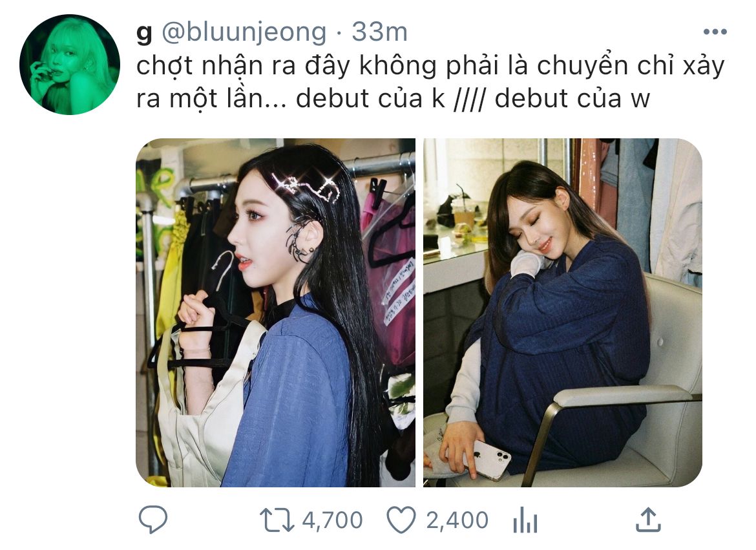
Task: Open the 33m timestamp link
Action: tap(379, 32)
